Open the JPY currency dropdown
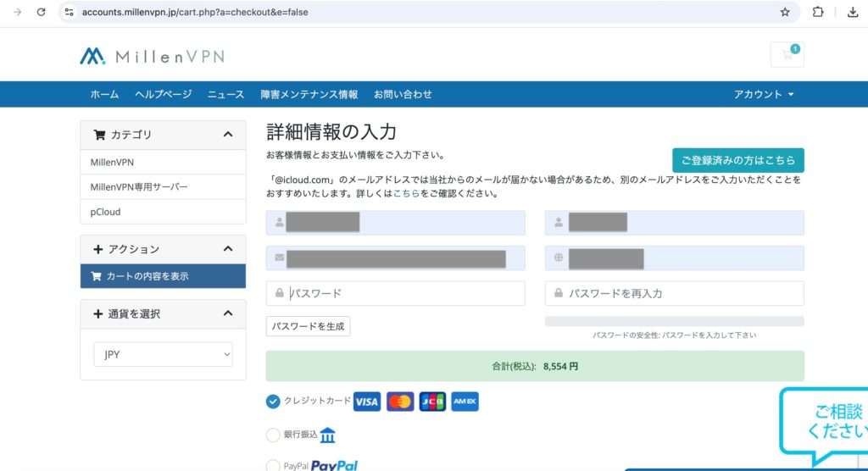The image size is (868, 471). [x=163, y=354]
